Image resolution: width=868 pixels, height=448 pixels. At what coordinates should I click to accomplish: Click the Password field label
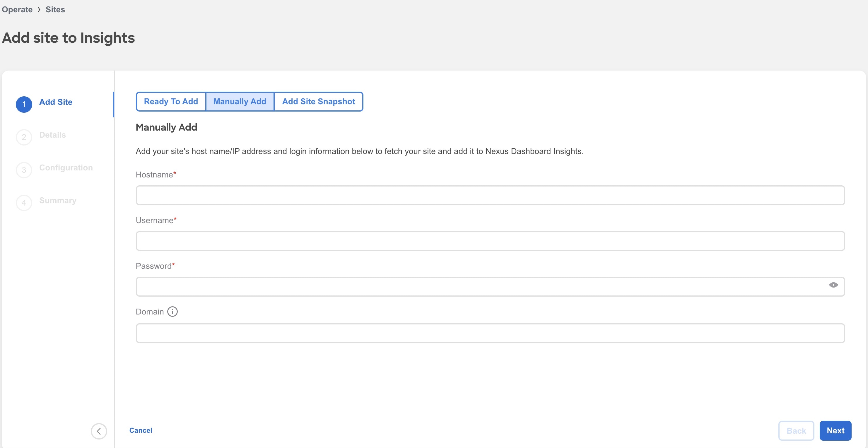tap(154, 266)
